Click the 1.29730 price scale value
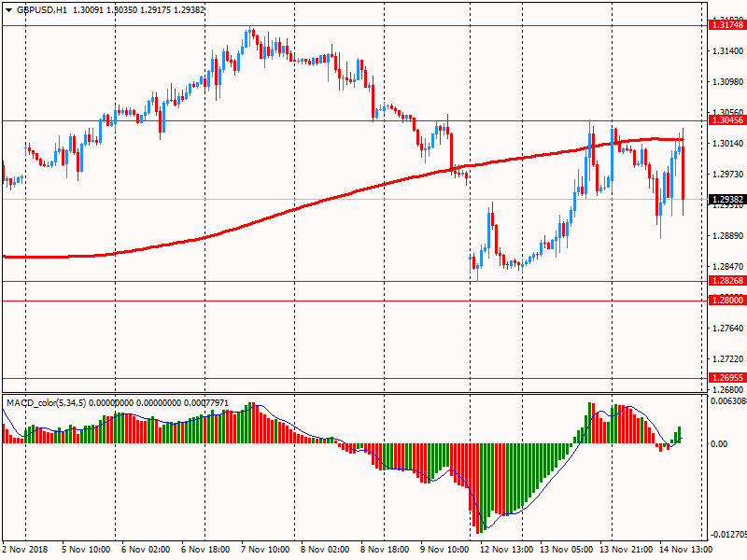This screenshot has width=747, height=560. 727,175
